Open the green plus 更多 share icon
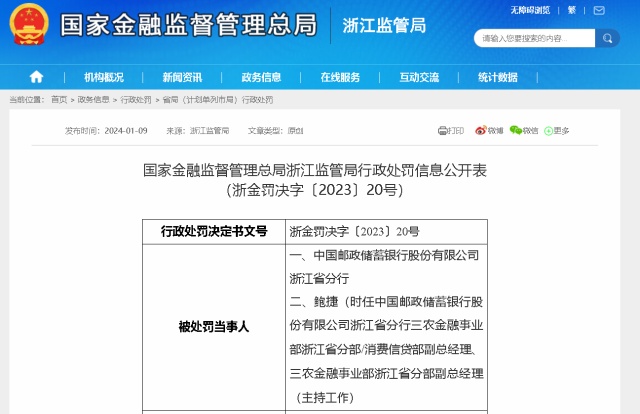 tap(549, 131)
